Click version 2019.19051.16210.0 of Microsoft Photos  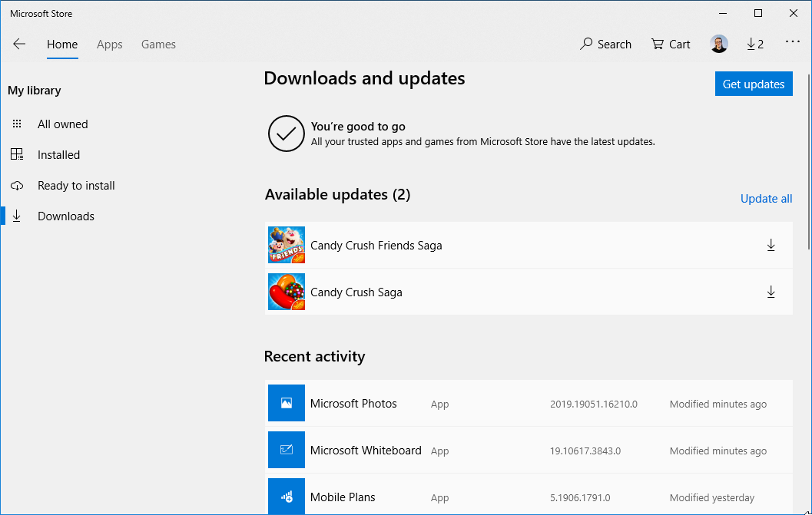(x=594, y=404)
